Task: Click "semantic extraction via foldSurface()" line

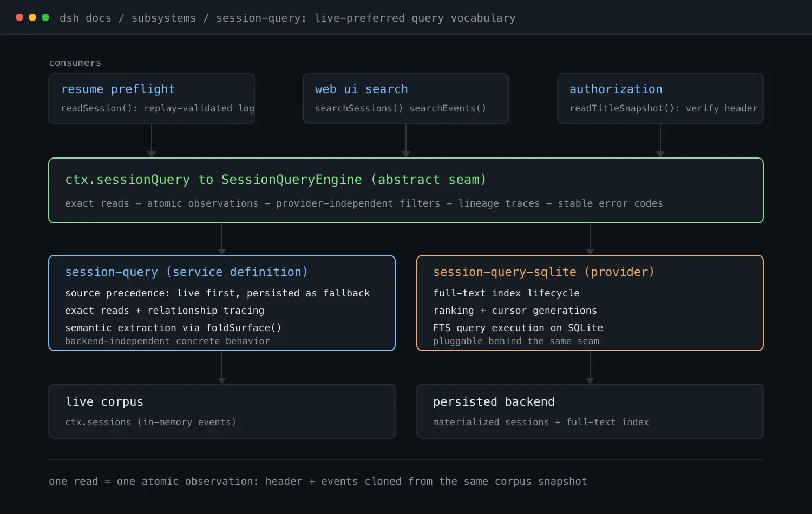Action: point(173,328)
